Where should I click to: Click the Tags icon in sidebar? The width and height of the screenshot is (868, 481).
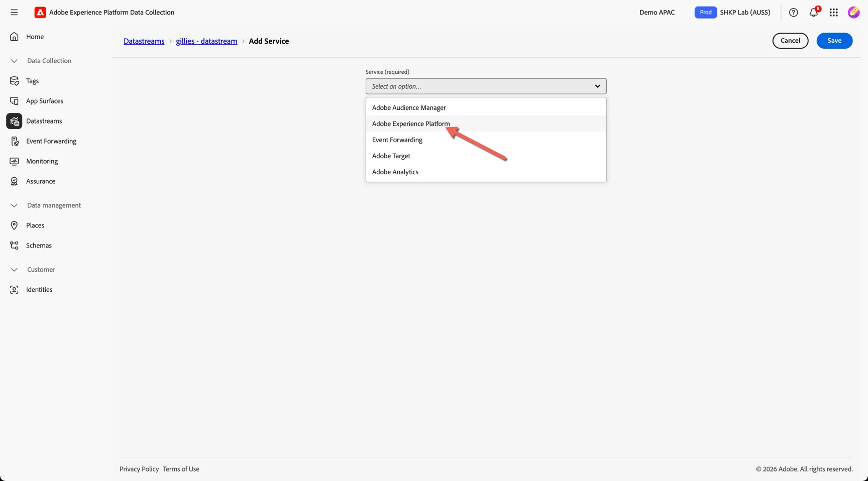tap(14, 81)
